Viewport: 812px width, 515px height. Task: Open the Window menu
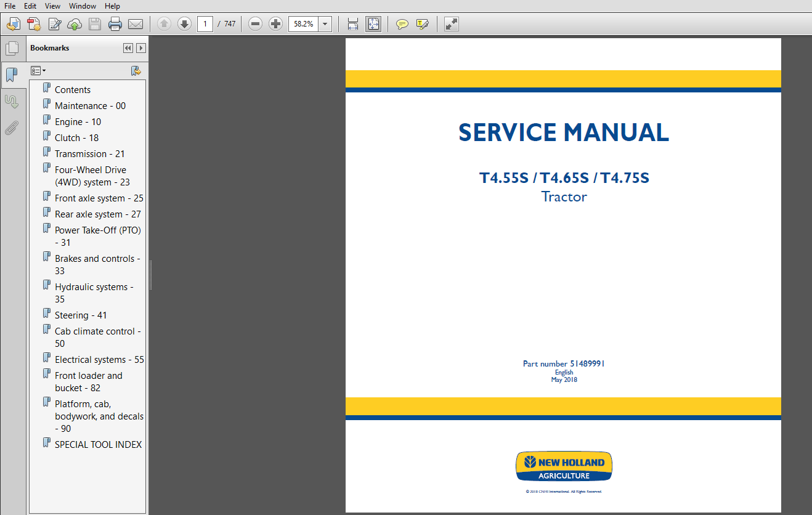pos(83,6)
